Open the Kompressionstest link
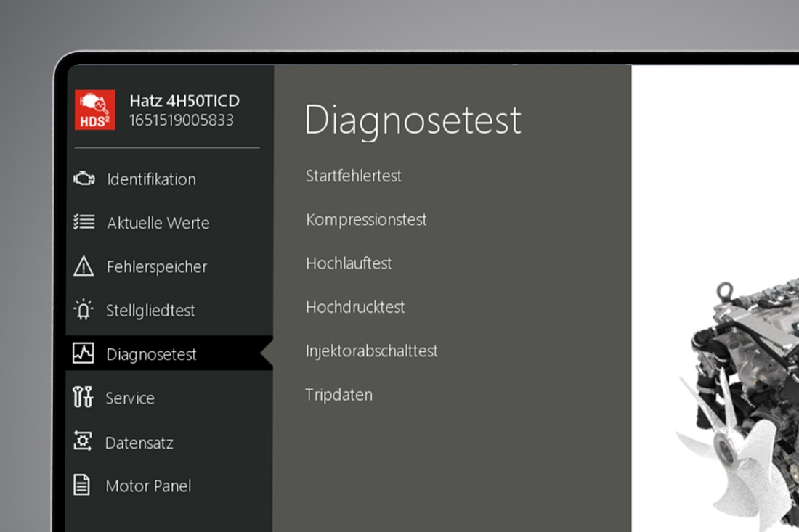The height and width of the screenshot is (532, 799). [x=366, y=219]
